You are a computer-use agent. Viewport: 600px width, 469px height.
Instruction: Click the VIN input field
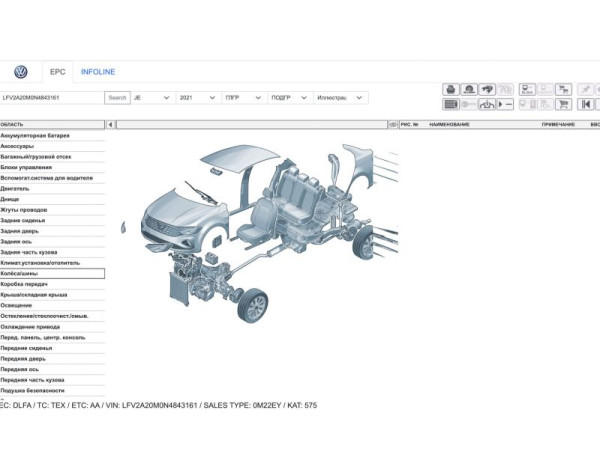pos(52,98)
